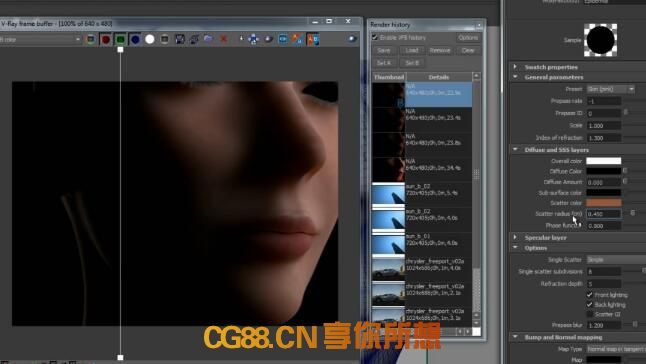The height and width of the screenshot is (364, 646).
Task: Click the track mouse while rendering icon
Action: 254,39
